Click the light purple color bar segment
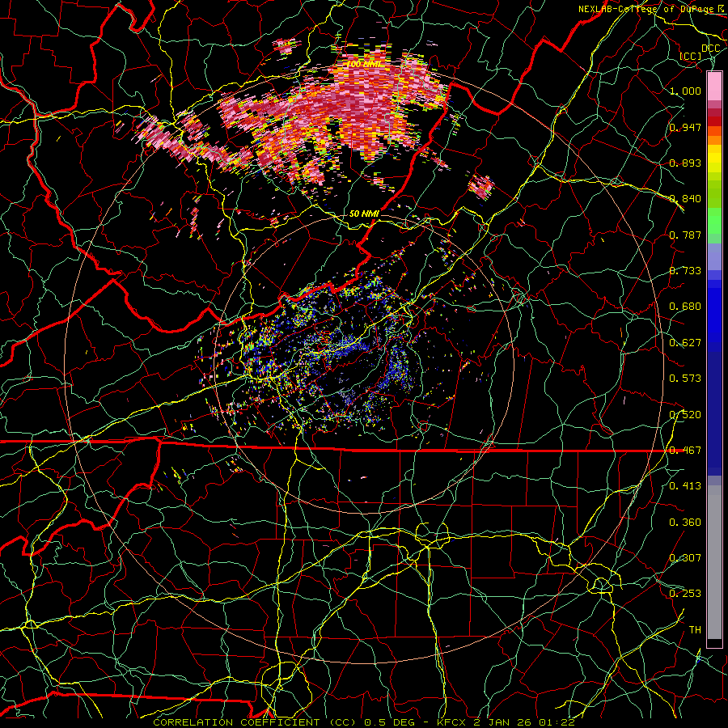The width and height of the screenshot is (728, 728). pyautogui.click(x=714, y=257)
